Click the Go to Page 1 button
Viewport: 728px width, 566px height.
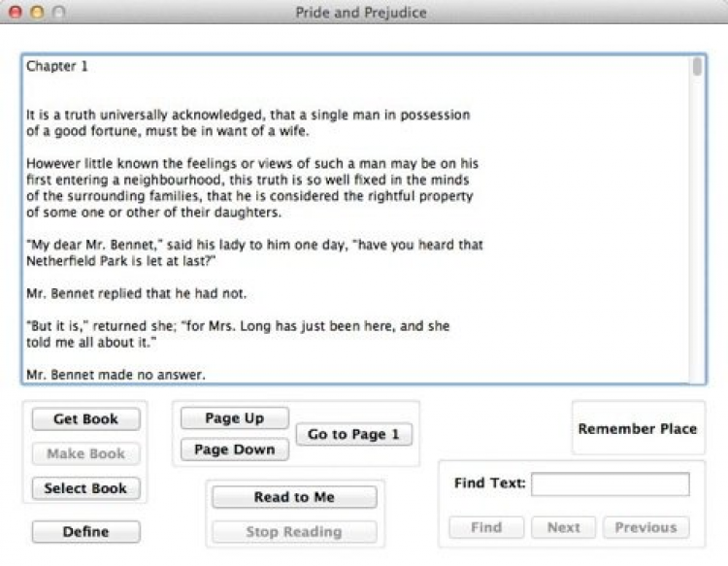click(353, 434)
